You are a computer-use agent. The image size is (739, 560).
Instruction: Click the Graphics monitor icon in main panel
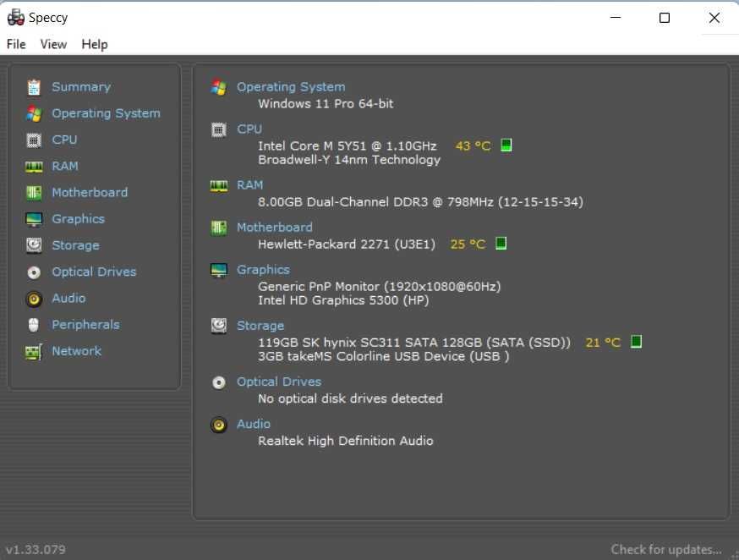[x=219, y=270]
